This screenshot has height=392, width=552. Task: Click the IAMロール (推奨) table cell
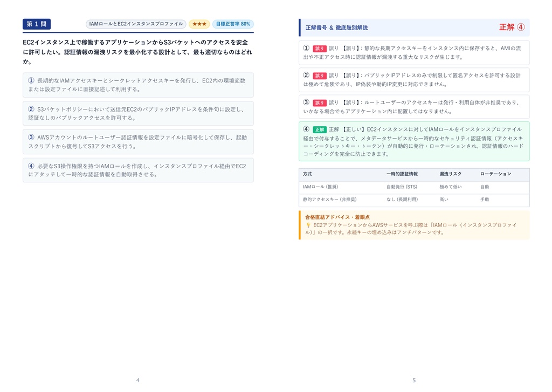320,187
